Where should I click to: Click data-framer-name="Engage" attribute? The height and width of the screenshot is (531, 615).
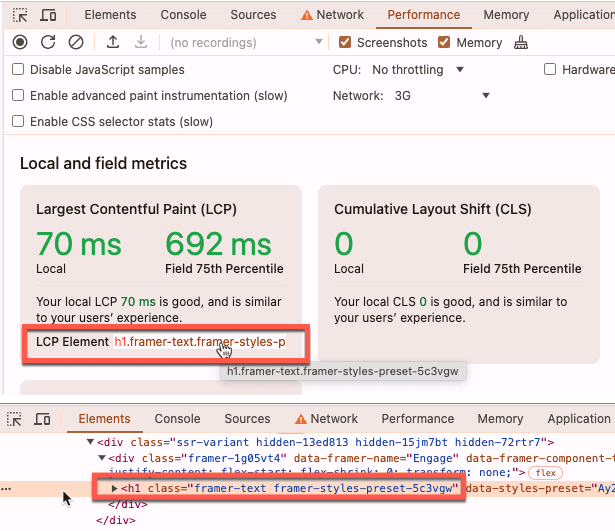coord(377,458)
